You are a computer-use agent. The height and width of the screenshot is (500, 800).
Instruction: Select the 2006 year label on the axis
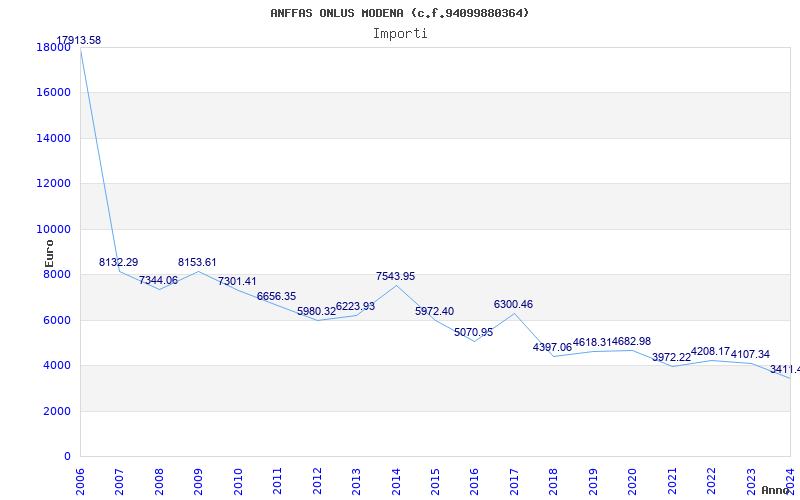[80, 482]
